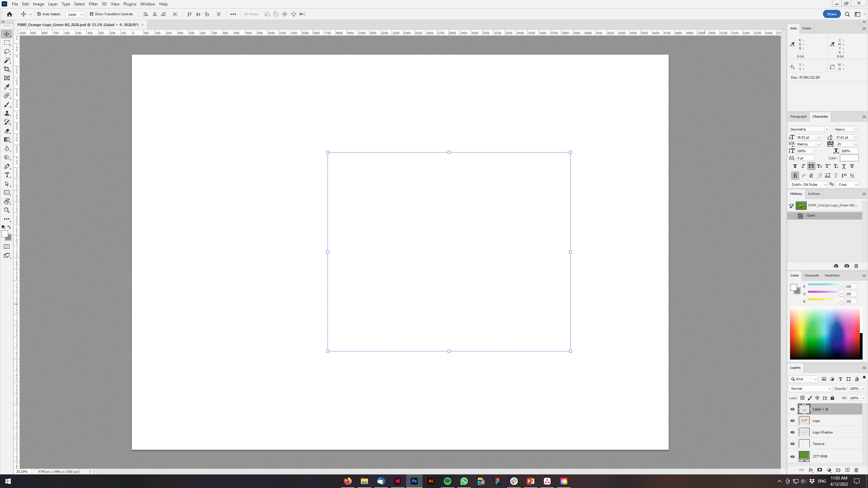Switch to the Swatches tab
868x488 pixels.
[x=832, y=276]
